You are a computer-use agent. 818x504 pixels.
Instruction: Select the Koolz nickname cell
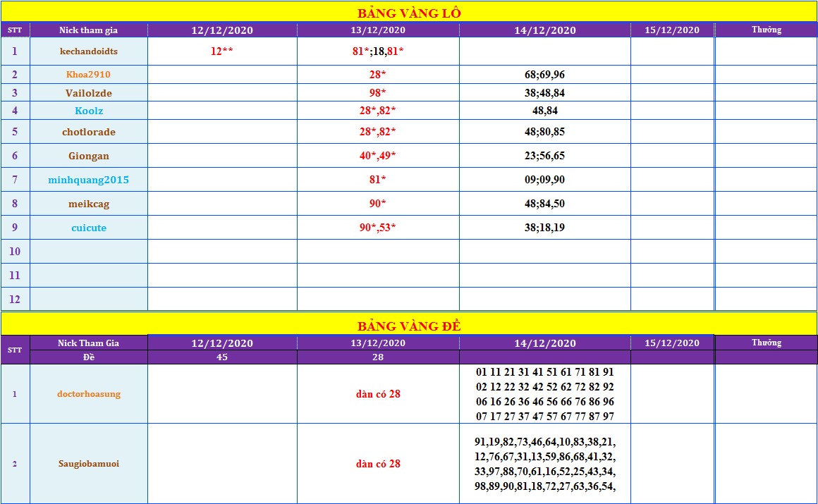point(89,111)
